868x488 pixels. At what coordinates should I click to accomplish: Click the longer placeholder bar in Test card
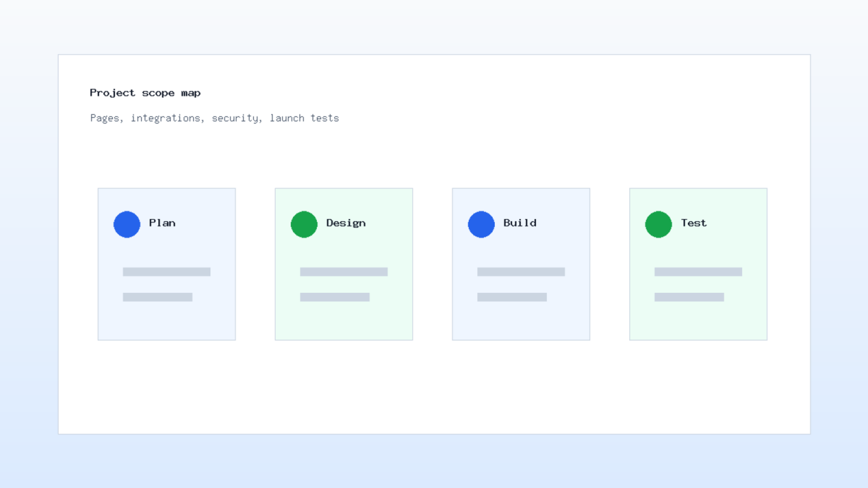tap(698, 272)
